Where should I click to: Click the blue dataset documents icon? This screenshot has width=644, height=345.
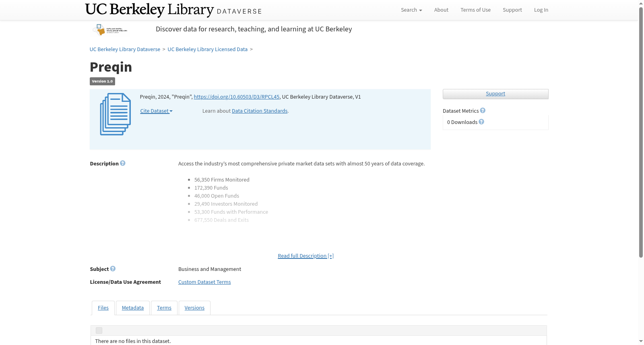pyautogui.click(x=116, y=114)
